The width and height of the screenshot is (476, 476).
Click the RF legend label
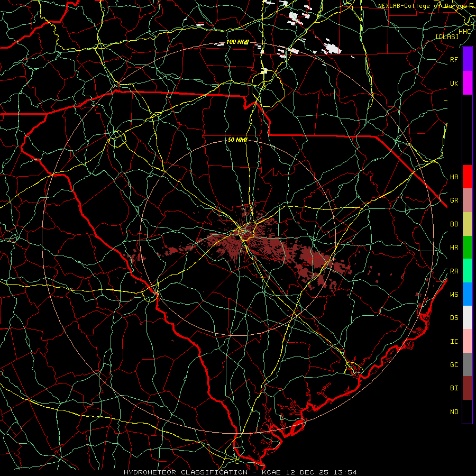[454, 60]
